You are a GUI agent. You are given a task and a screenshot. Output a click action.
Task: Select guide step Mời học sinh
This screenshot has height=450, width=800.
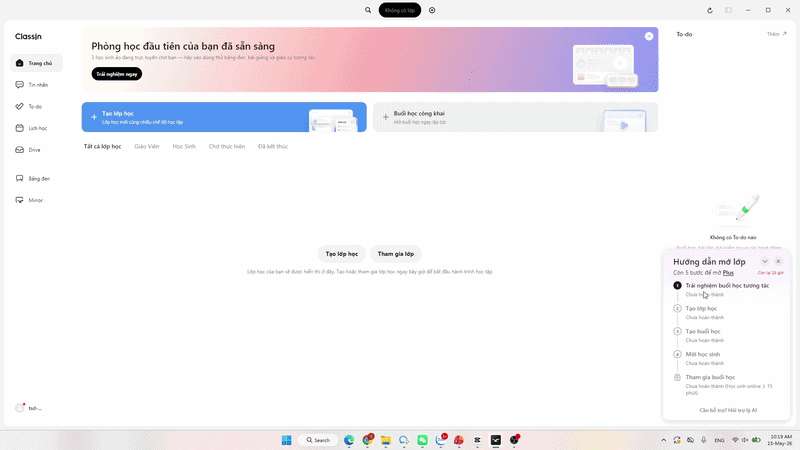pyautogui.click(x=703, y=355)
